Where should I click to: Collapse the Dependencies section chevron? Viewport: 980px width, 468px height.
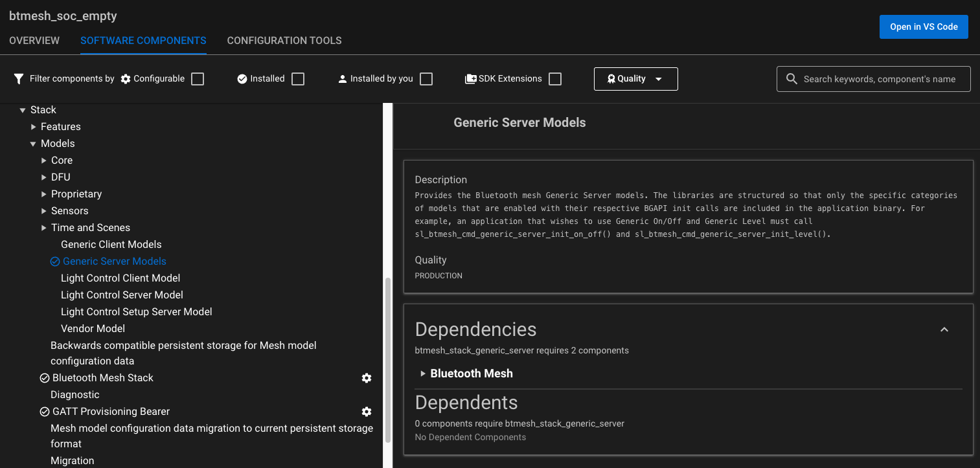pyautogui.click(x=944, y=329)
